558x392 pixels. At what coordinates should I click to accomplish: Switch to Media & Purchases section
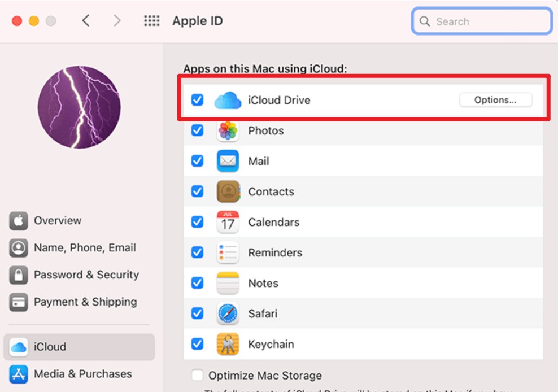pos(84,374)
